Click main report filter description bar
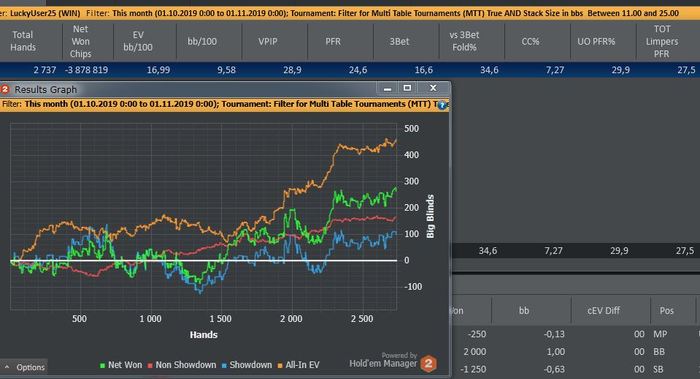The image size is (700, 379). tap(350, 13)
